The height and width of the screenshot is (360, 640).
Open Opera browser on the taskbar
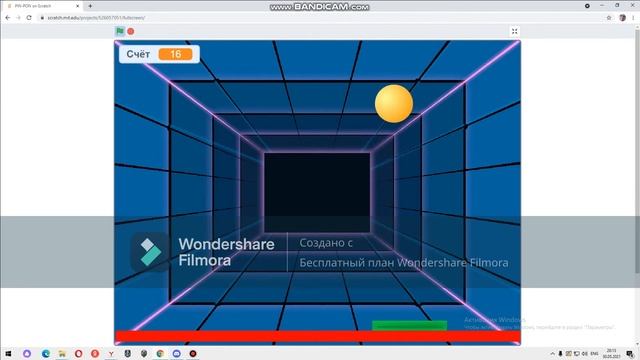[78, 353]
